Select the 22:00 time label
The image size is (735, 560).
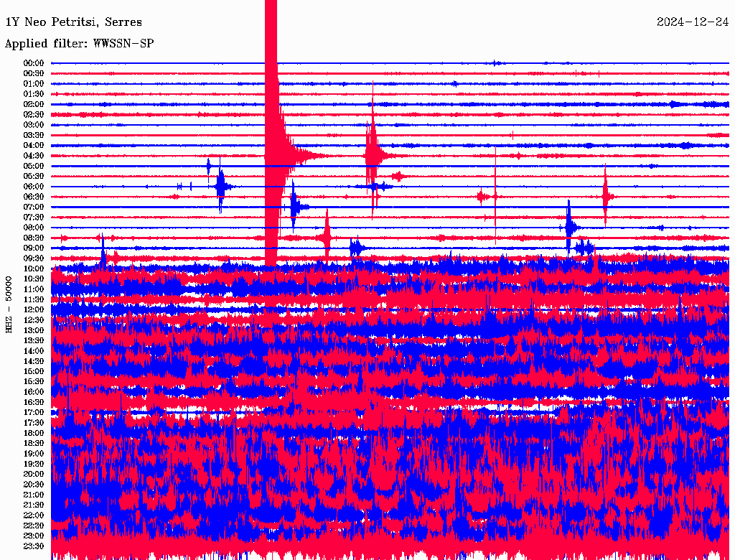coord(34,515)
